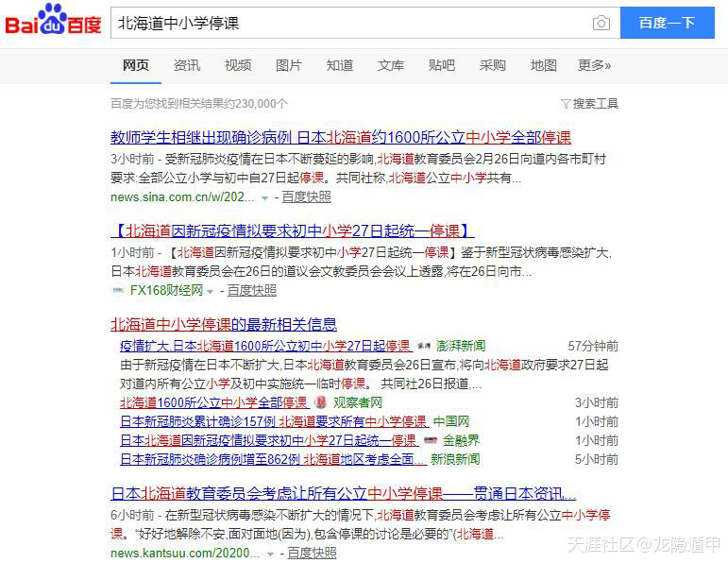Click 金融界 source label

(461, 440)
